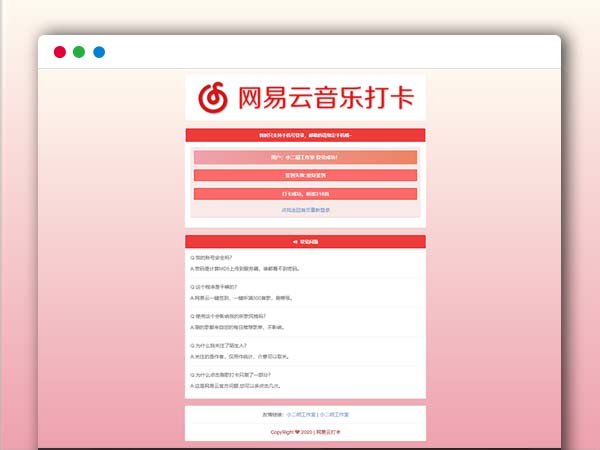Click the CopyRight 2020 footer text
The width and height of the screenshot is (600, 450).
[x=305, y=432]
